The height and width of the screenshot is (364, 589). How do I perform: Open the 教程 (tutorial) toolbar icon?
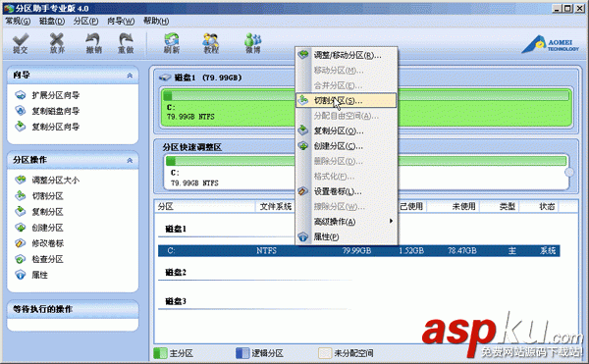click(x=211, y=43)
